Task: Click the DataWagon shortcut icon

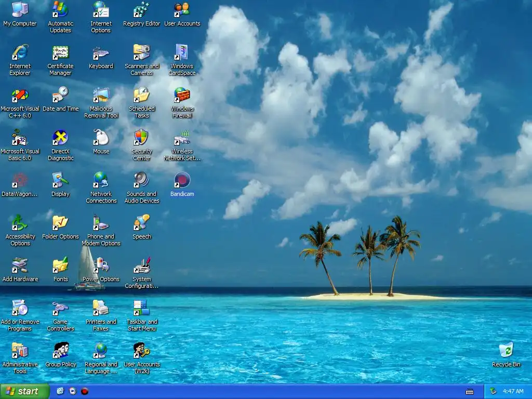Action: (x=20, y=180)
